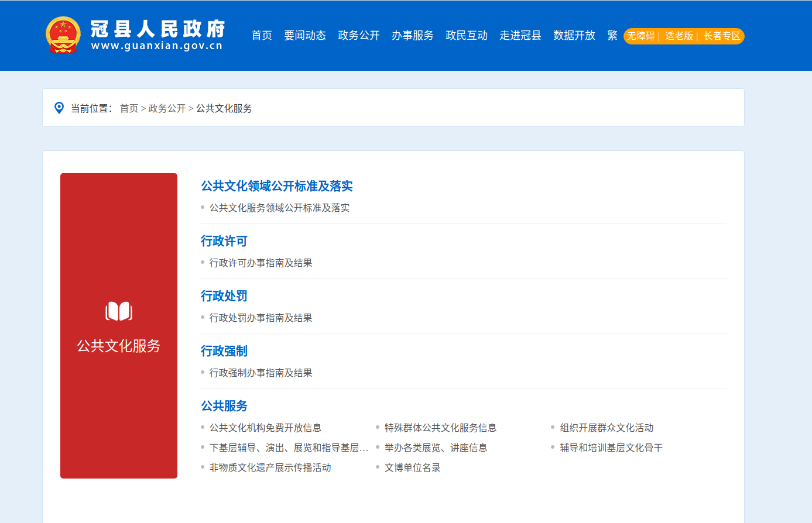Screen dimensions: 812x523
Task: Open the 文博单位名录 link
Action: (x=413, y=468)
